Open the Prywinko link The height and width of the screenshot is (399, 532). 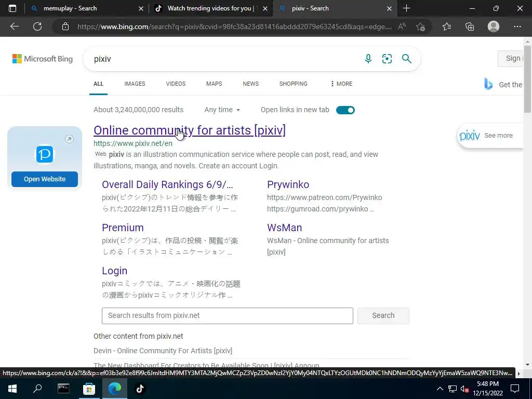tap(288, 184)
